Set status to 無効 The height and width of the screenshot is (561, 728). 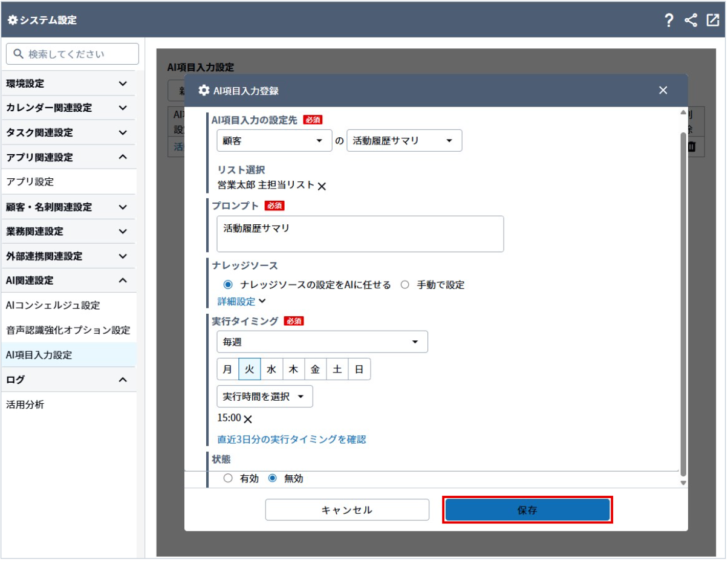point(272,478)
